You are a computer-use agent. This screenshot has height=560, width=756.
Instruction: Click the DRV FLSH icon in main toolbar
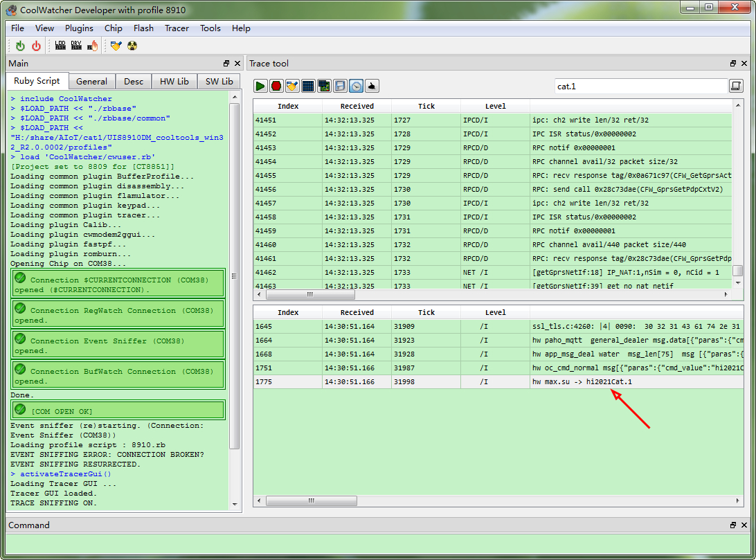tap(76, 46)
